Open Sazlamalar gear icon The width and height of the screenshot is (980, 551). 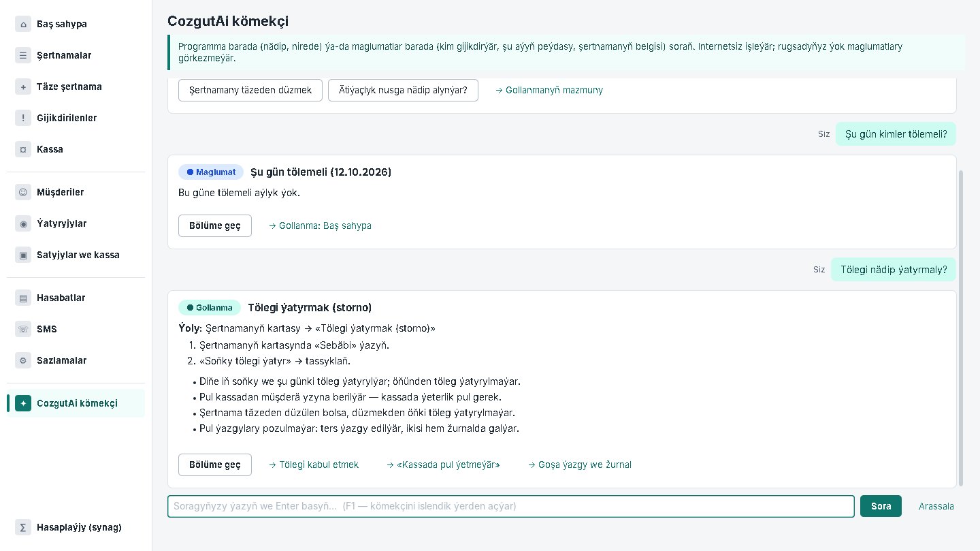[x=23, y=360]
